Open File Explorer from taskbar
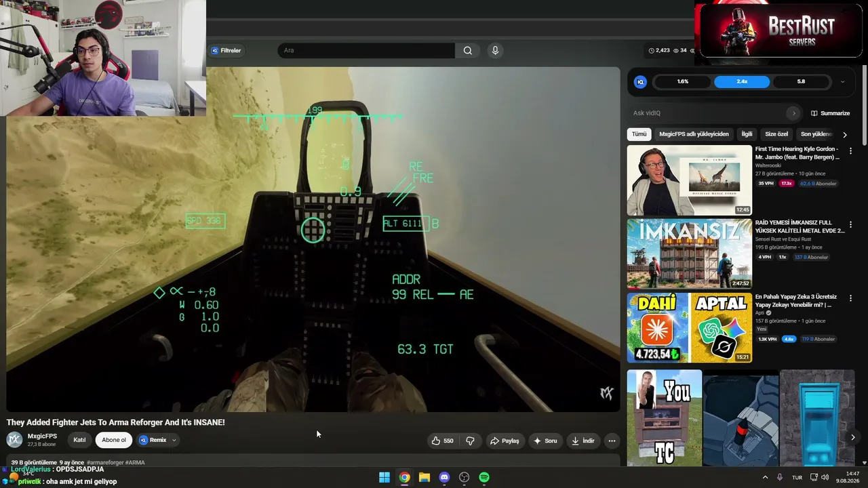 click(x=425, y=477)
